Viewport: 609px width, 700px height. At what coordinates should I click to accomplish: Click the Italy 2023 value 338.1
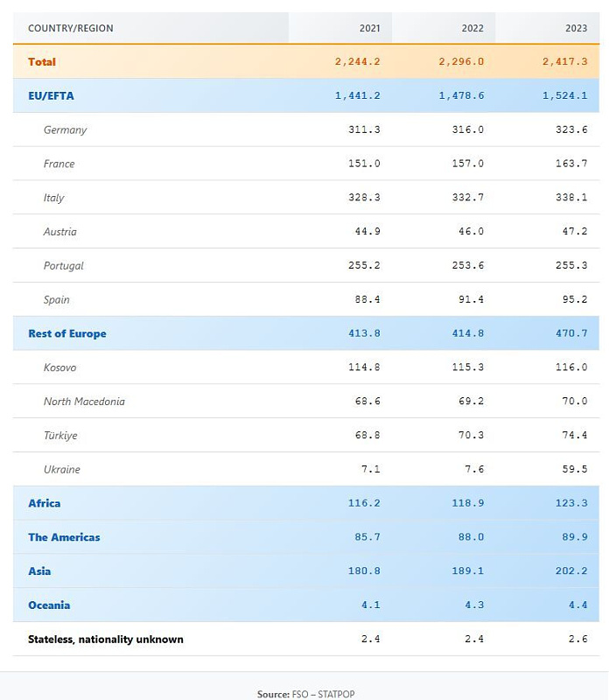(x=572, y=198)
